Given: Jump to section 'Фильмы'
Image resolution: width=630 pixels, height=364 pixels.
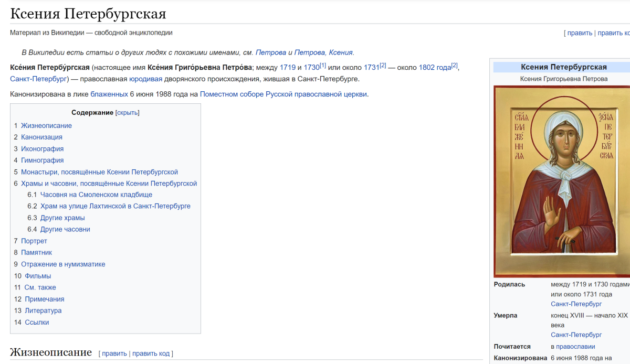Looking at the screenshot, I should point(38,276).
